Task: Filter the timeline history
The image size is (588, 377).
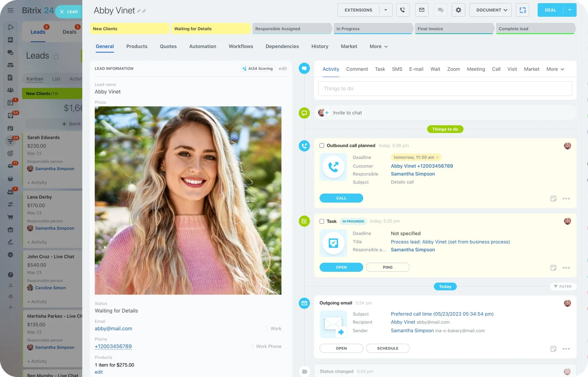Action: [x=562, y=287]
